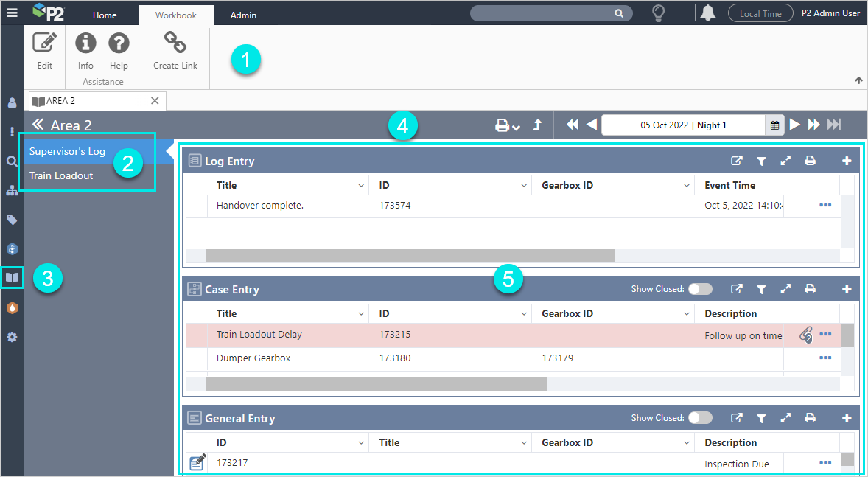This screenshot has height=477, width=868.
Task: Click the lightbulb tips icon
Action: pos(659,13)
